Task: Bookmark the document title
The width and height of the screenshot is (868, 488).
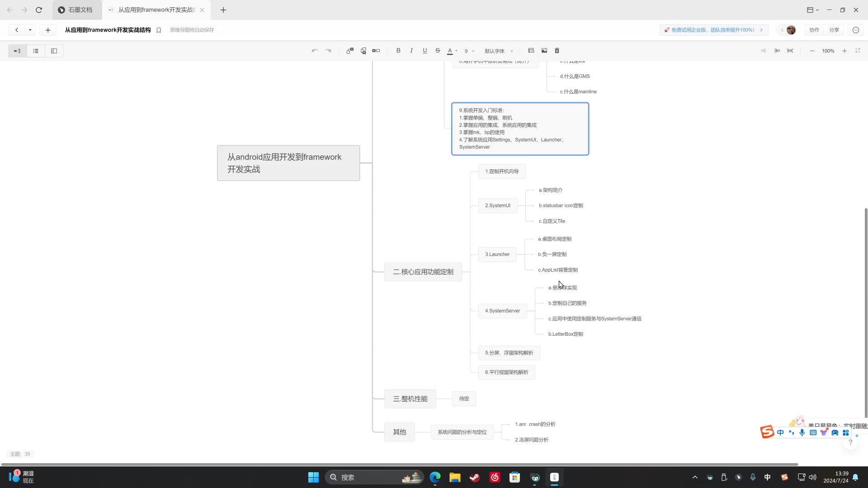Action: pyautogui.click(x=159, y=30)
